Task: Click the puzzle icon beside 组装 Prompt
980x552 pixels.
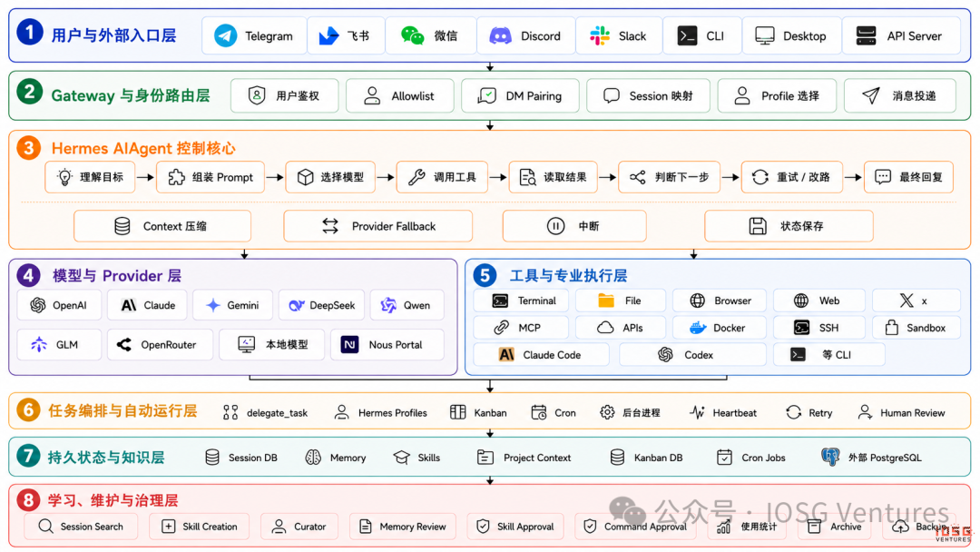Action: pos(177,177)
